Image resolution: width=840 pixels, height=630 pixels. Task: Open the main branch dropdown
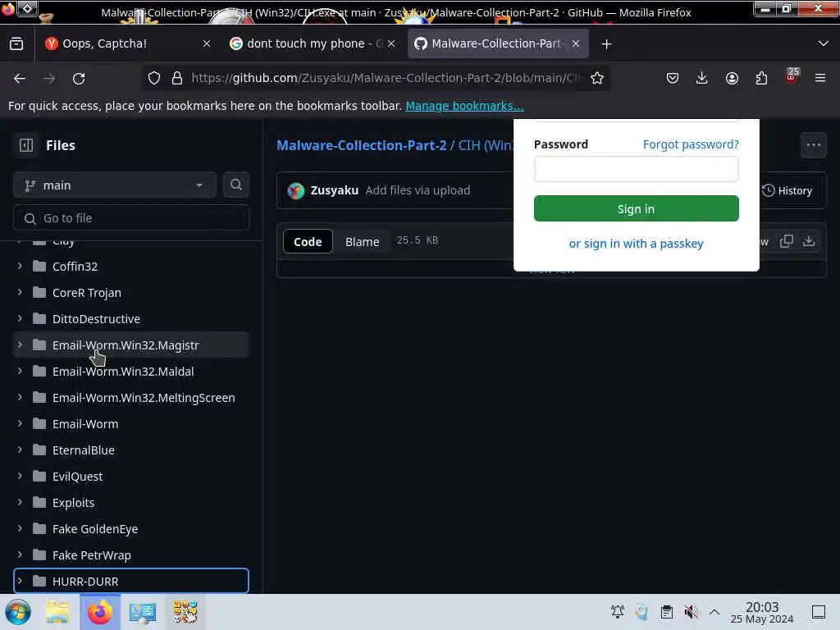[115, 185]
